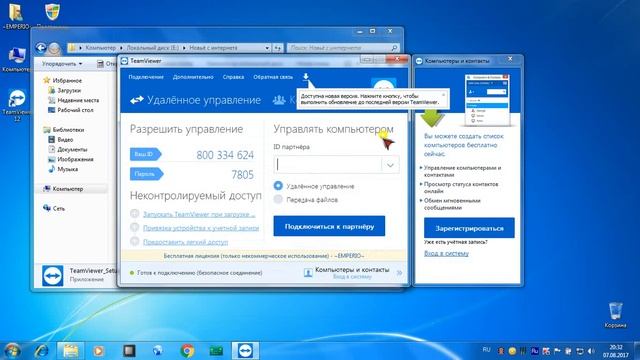This screenshot has width=640, height=360.
Task: Expand the partner ID dropdown arrow
Action: pos(390,165)
